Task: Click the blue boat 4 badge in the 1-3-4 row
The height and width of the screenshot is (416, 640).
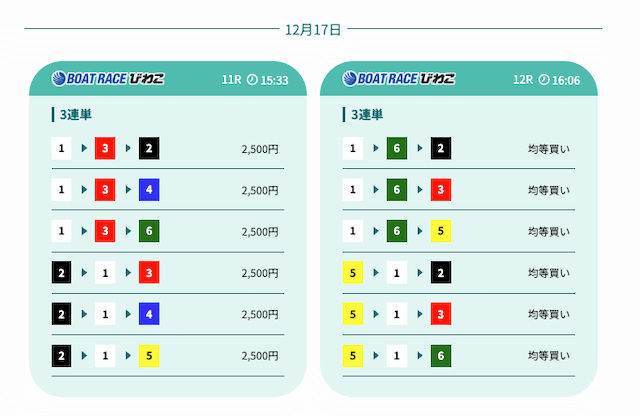Action: click(149, 190)
